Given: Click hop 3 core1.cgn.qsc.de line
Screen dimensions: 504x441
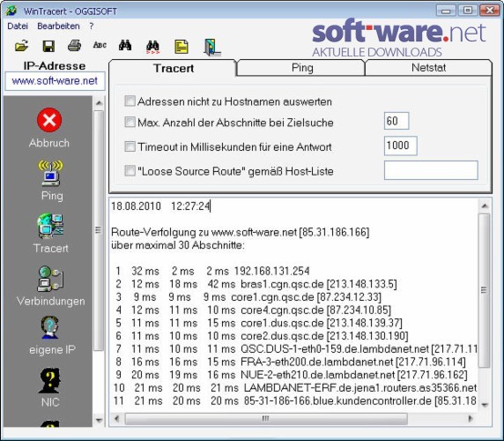Looking at the screenshot, I should [248, 297].
